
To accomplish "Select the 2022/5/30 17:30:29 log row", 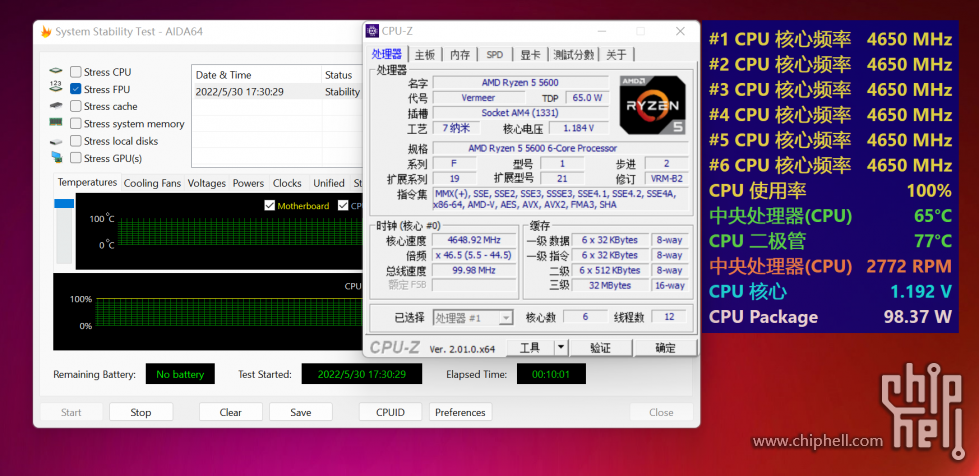I will point(277,92).
